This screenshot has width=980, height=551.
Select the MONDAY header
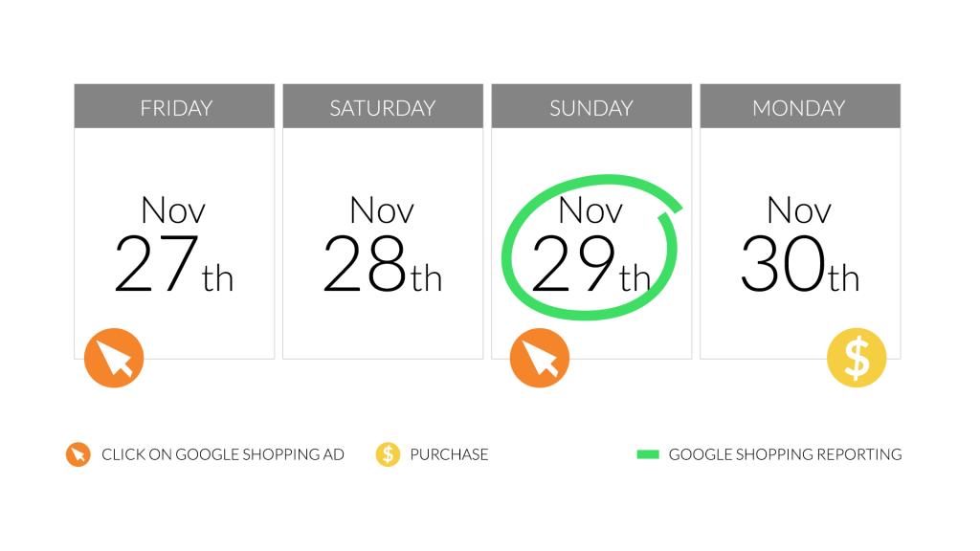pyautogui.click(x=800, y=106)
